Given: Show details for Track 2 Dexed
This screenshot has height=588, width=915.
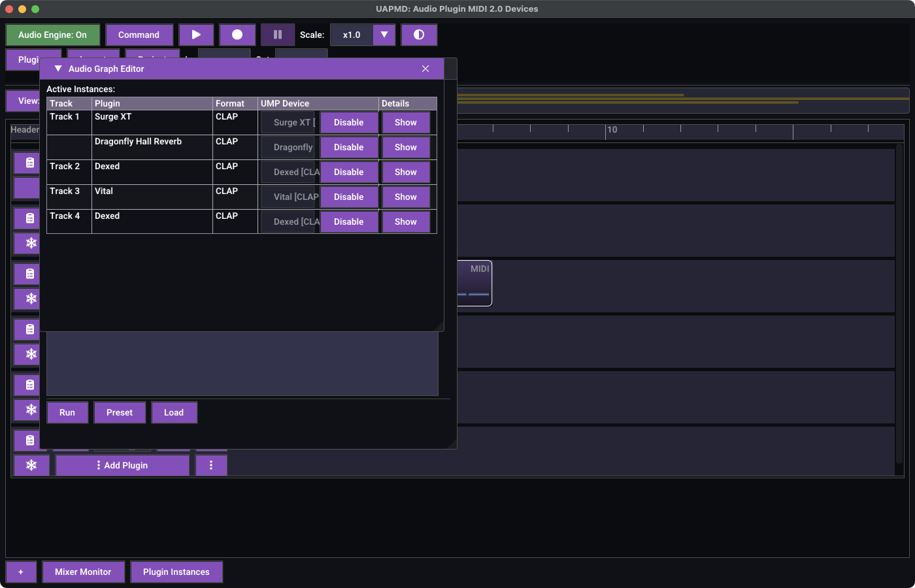Looking at the screenshot, I should pyautogui.click(x=406, y=172).
